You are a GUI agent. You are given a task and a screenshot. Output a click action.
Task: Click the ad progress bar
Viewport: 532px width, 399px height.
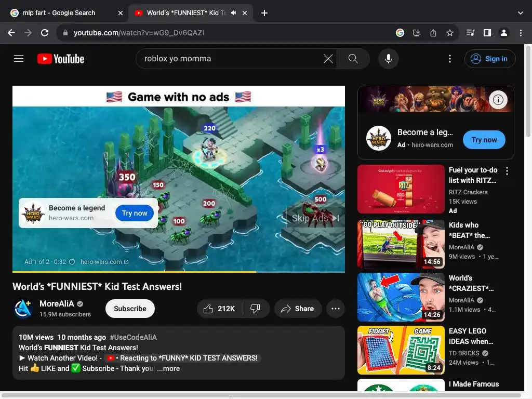pos(179,272)
